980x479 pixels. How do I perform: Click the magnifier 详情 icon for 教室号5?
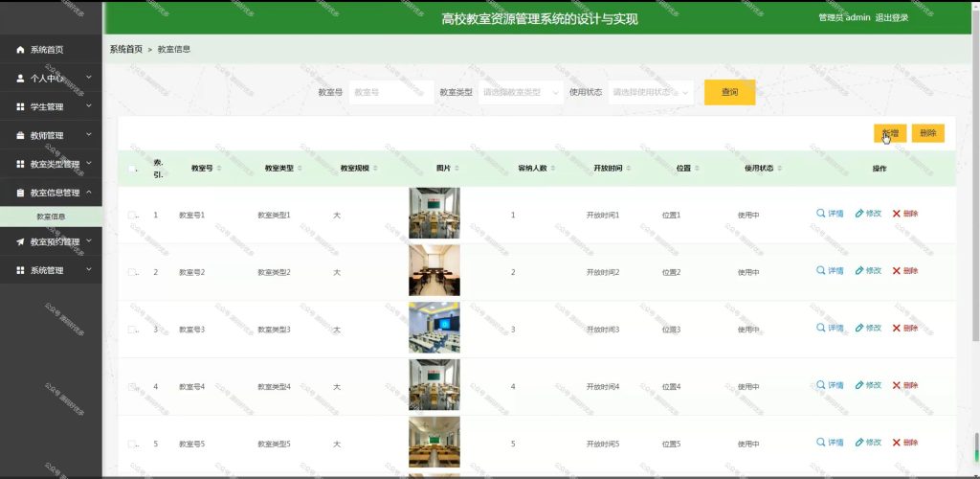[820, 442]
